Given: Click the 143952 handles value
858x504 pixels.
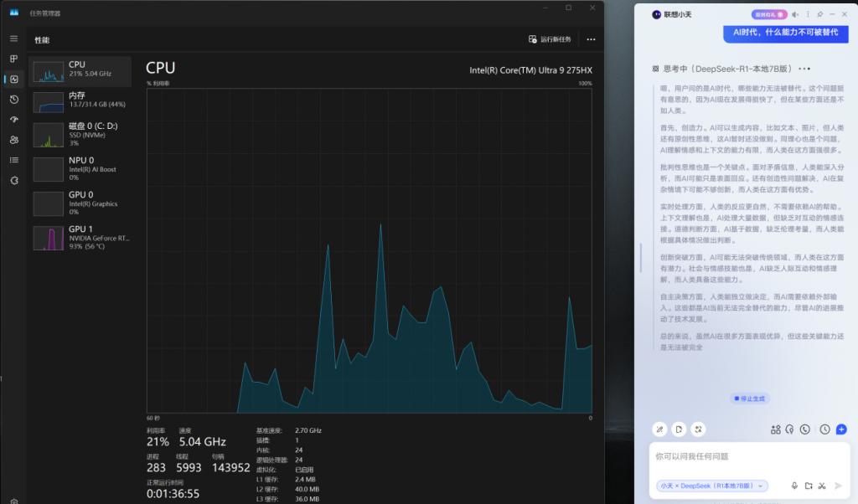Looking at the screenshot, I should (231, 468).
